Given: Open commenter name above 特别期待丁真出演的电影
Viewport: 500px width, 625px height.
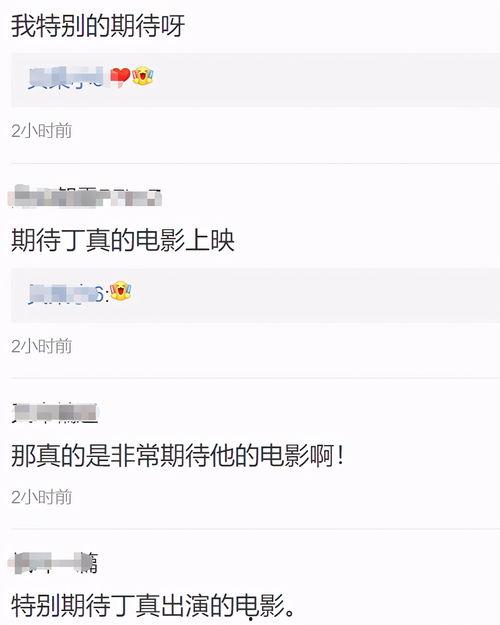Looking at the screenshot, I should pos(54,562).
